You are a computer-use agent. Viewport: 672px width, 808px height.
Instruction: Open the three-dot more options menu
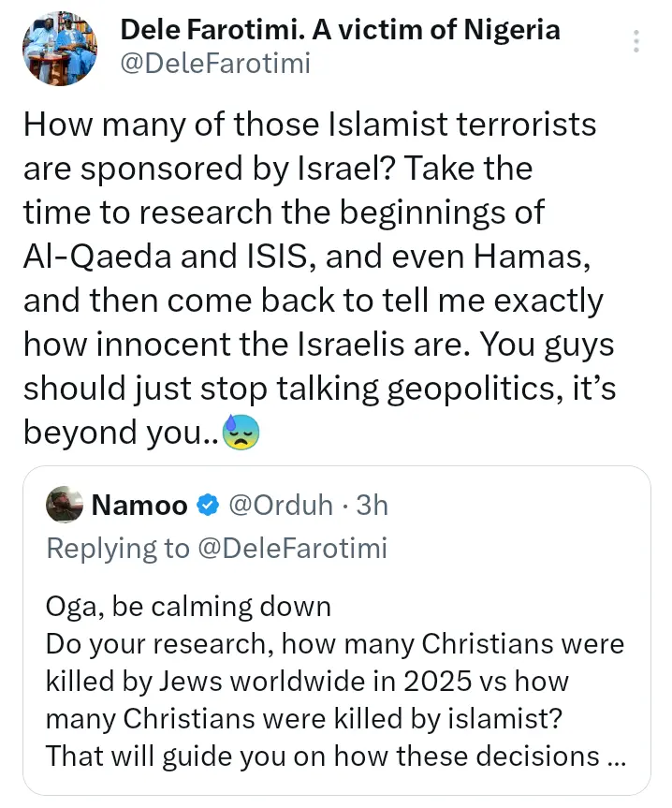coord(637,41)
